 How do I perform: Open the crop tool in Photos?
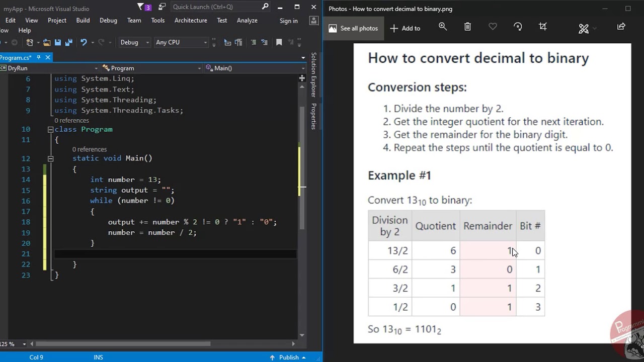(x=542, y=27)
